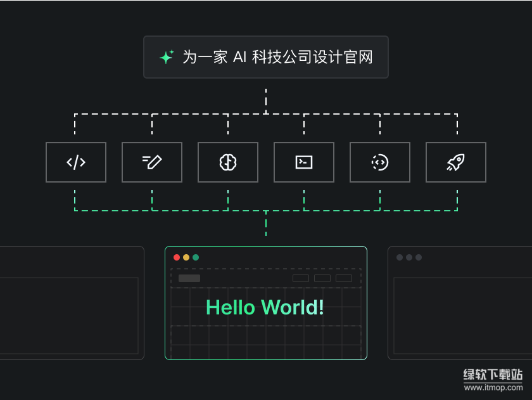Click the dashed circle code icon
The width and height of the screenshot is (532, 400).
click(x=380, y=162)
